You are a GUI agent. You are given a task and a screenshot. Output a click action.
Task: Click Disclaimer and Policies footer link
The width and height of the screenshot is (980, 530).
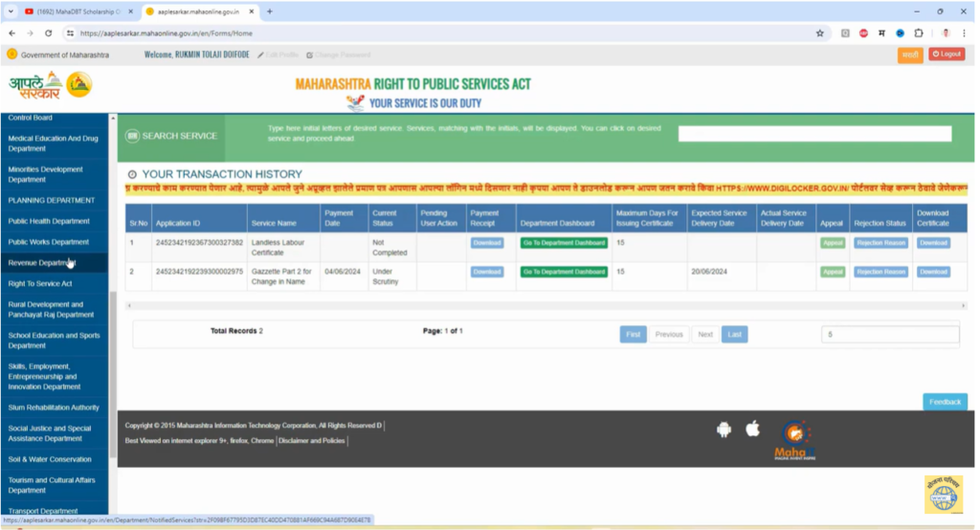coord(312,441)
